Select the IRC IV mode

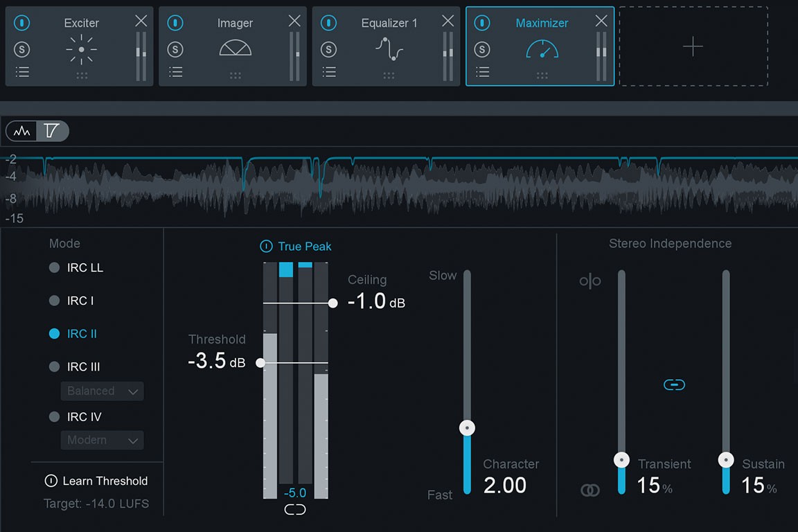tap(55, 416)
